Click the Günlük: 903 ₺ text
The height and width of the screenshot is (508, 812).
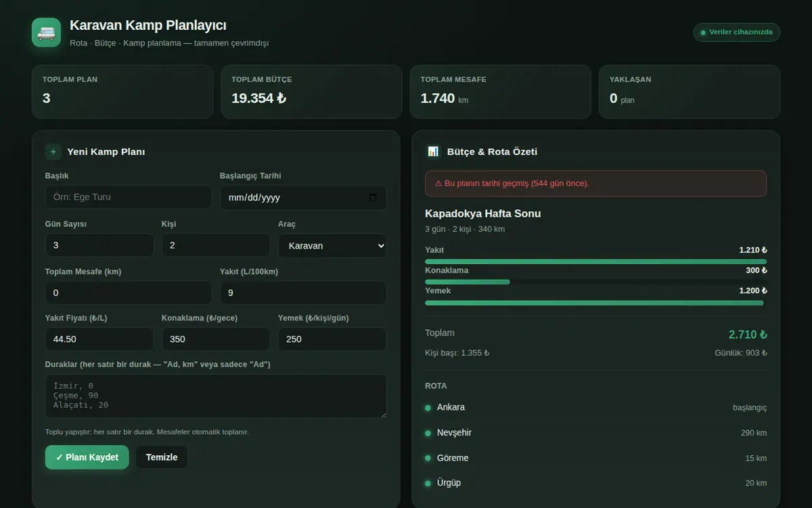tap(741, 353)
